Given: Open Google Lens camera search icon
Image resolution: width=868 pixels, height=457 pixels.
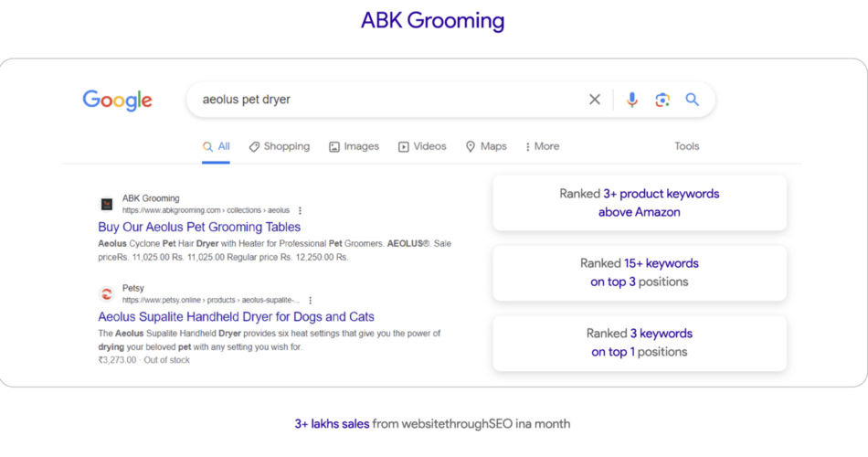Looking at the screenshot, I should 662,100.
